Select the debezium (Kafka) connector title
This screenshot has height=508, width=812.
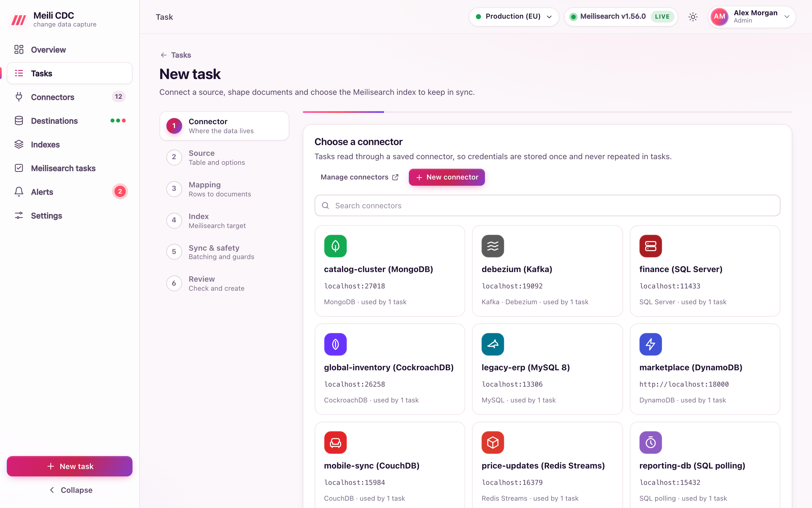tap(517, 269)
